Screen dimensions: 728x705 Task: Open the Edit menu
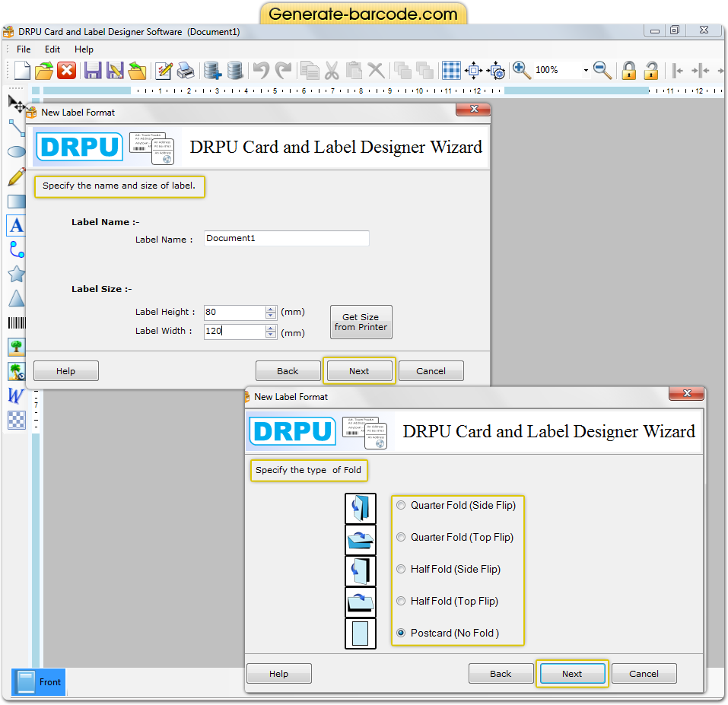pyautogui.click(x=52, y=49)
